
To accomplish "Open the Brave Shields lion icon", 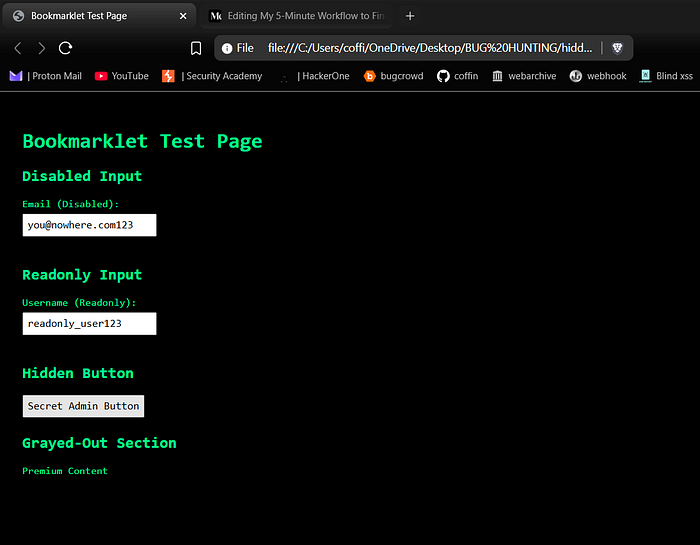I will (x=617, y=48).
